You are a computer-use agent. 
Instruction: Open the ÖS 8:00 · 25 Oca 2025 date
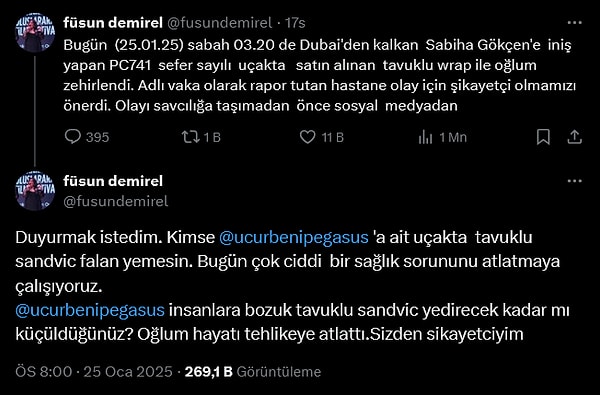coord(94,372)
